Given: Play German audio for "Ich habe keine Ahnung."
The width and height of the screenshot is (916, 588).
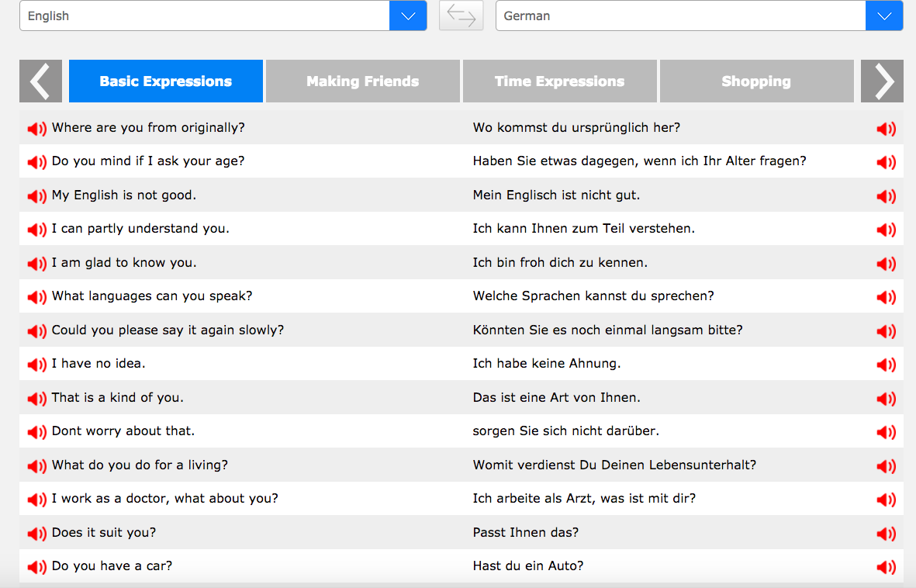Looking at the screenshot, I should [x=885, y=365].
